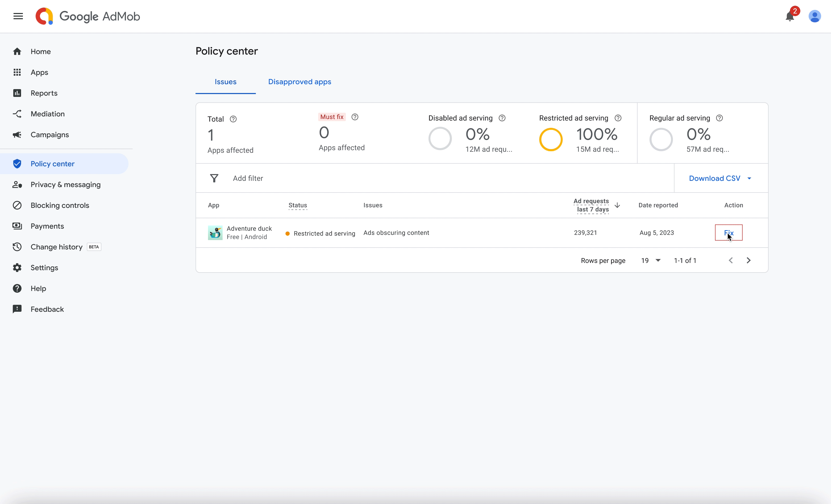Expand the Download CSV dropdown arrow
This screenshot has width=831, height=504.
[749, 178]
